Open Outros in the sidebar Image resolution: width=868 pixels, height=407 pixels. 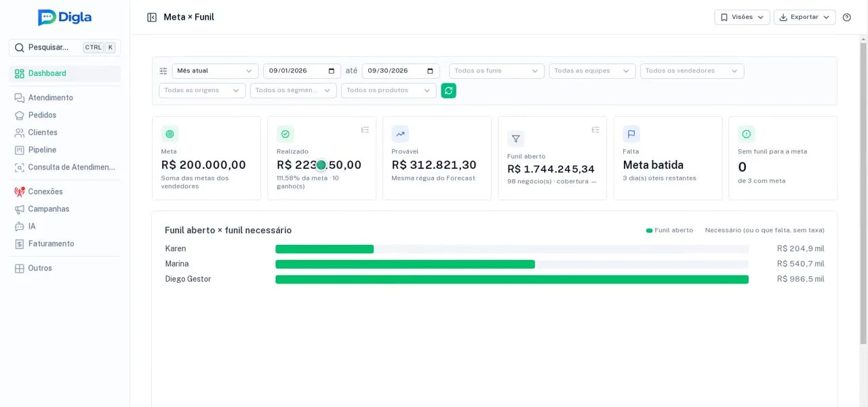65,269
